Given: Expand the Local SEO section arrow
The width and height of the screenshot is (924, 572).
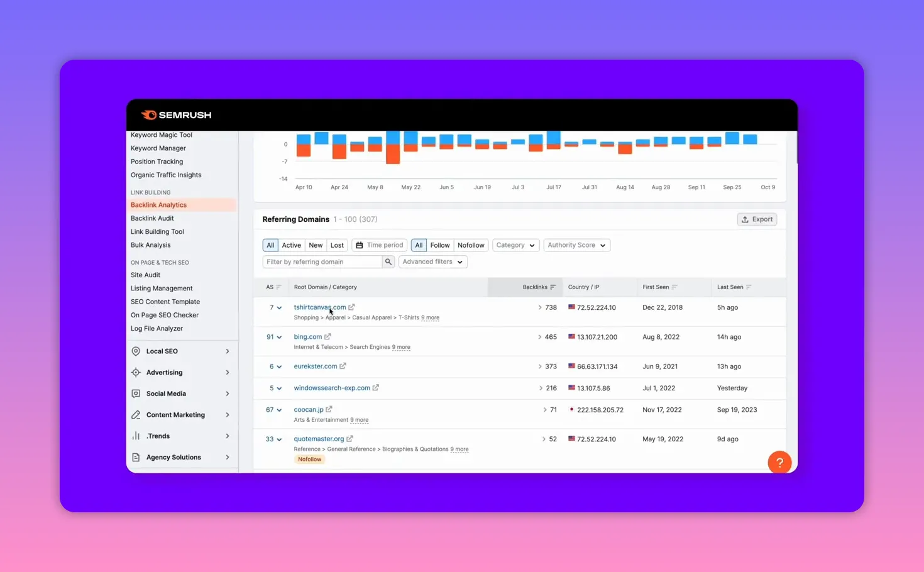Looking at the screenshot, I should pos(228,351).
